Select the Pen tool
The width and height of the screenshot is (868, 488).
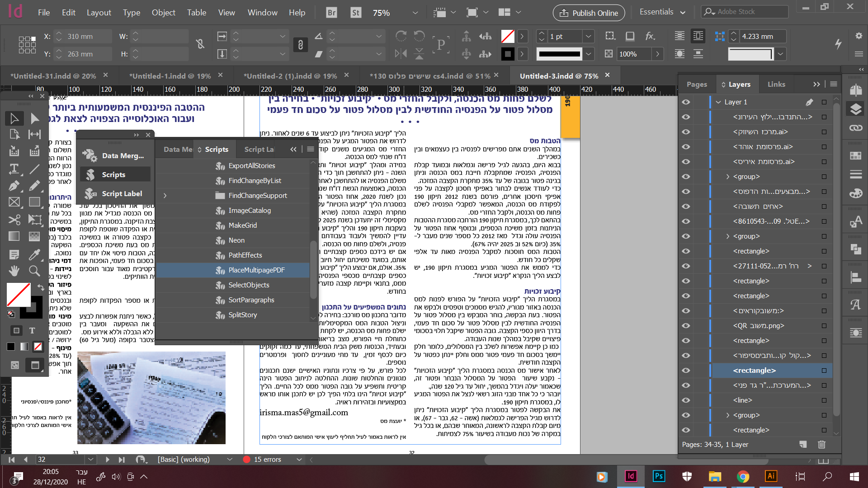14,186
